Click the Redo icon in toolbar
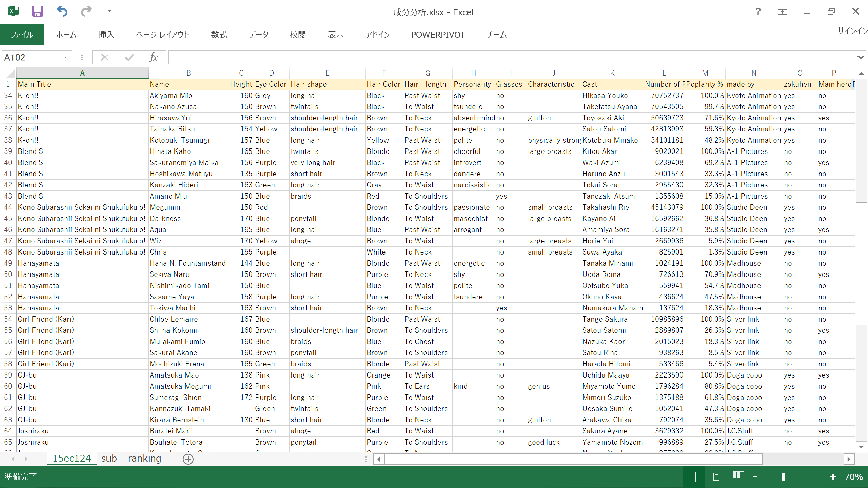Viewport: 868px width, 488px height. click(86, 11)
